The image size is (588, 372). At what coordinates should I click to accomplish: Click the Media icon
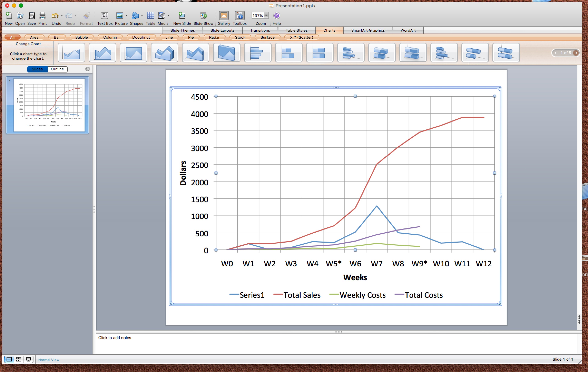tap(162, 16)
